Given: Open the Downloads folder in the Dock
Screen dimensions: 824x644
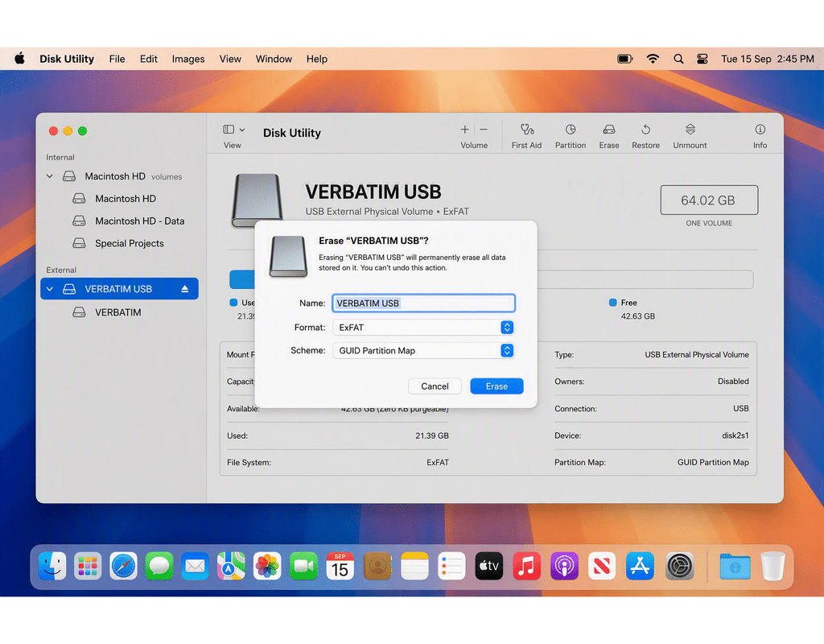Looking at the screenshot, I should [735, 566].
